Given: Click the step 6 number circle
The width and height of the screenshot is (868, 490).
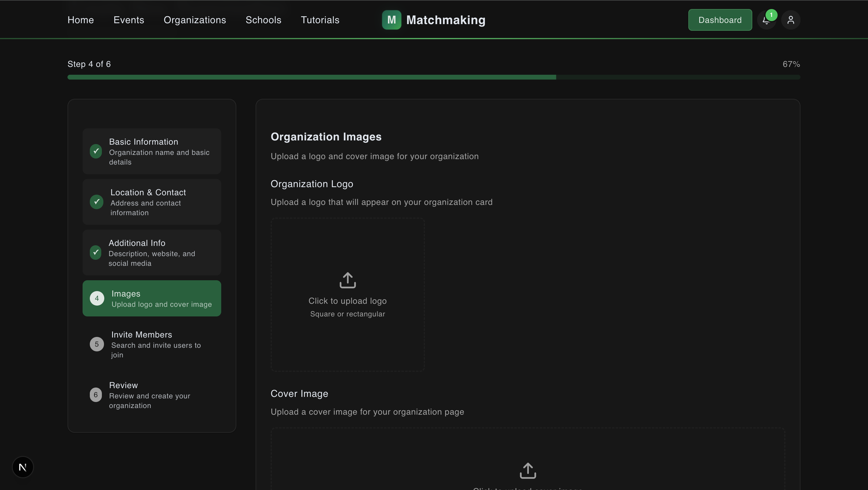Looking at the screenshot, I should [96, 395].
